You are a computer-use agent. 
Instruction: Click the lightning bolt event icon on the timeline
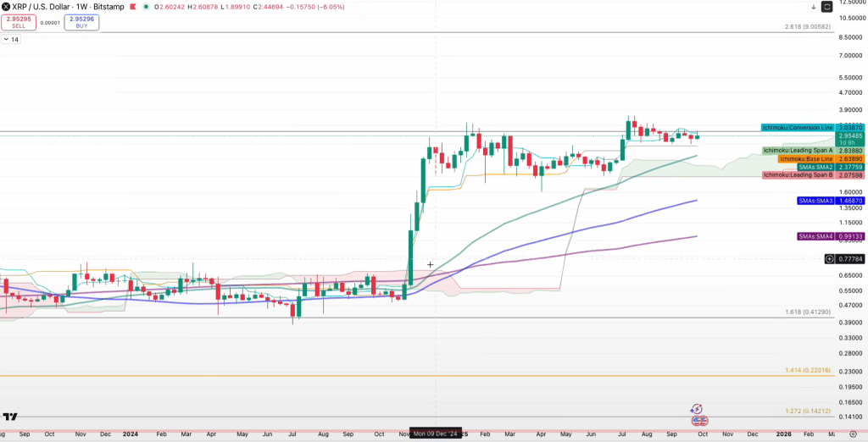697,409
